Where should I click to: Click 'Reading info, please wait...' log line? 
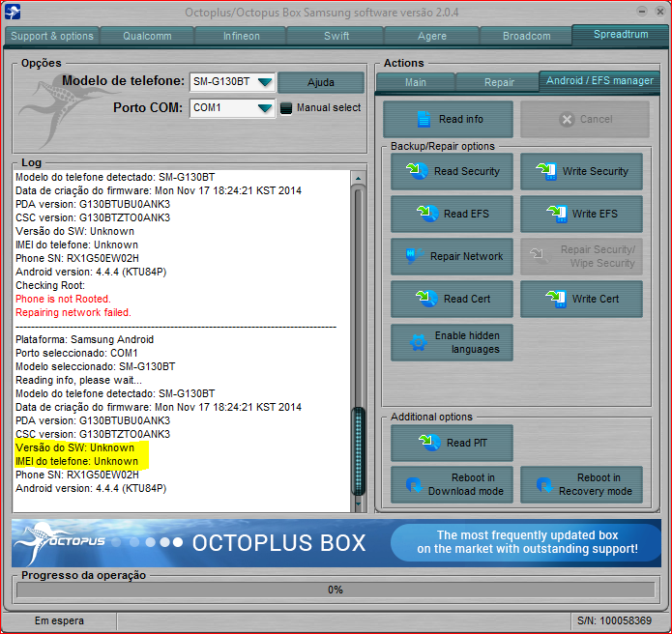[78, 380]
